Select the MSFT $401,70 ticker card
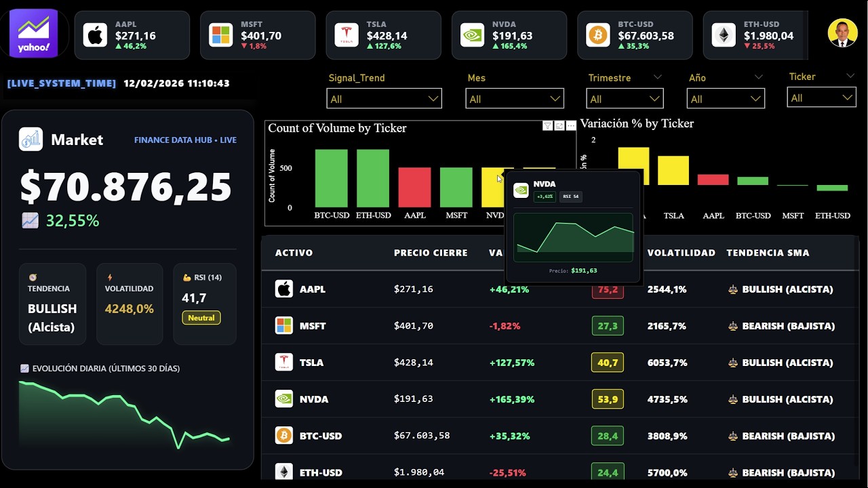 pyautogui.click(x=258, y=35)
